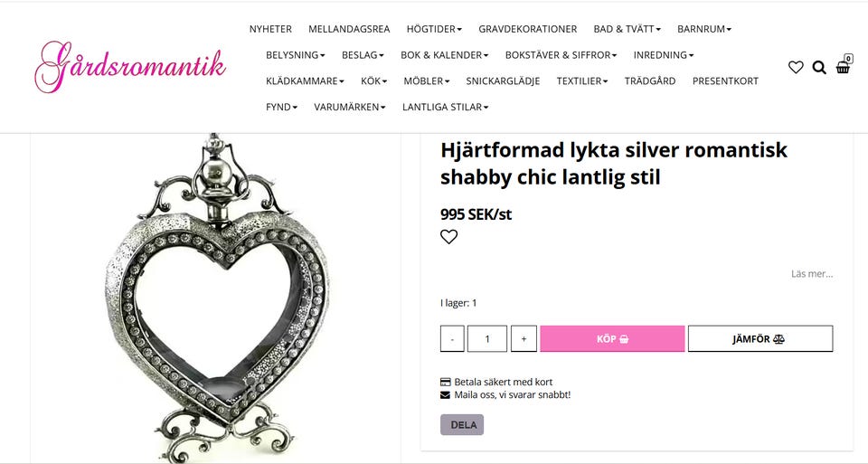Image resolution: width=868 pixels, height=464 pixels.
Task: Expand the VARUMÄRKEN dropdown menu
Action: (x=350, y=107)
